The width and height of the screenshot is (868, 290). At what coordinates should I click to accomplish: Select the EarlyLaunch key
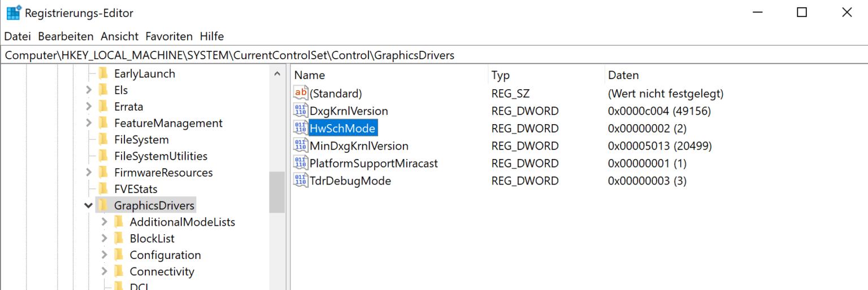point(145,73)
